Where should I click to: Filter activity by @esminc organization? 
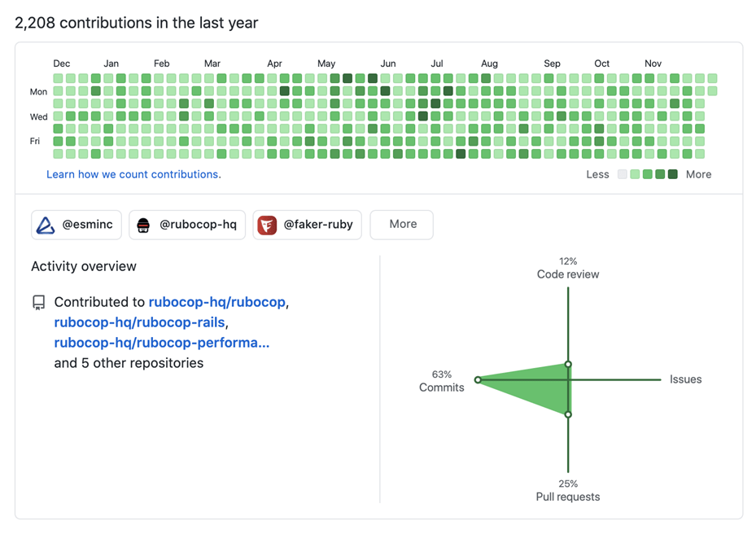(x=76, y=225)
